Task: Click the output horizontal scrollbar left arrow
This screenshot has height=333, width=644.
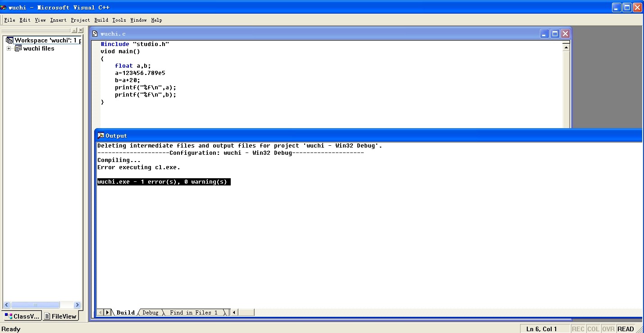Action: tap(234, 312)
